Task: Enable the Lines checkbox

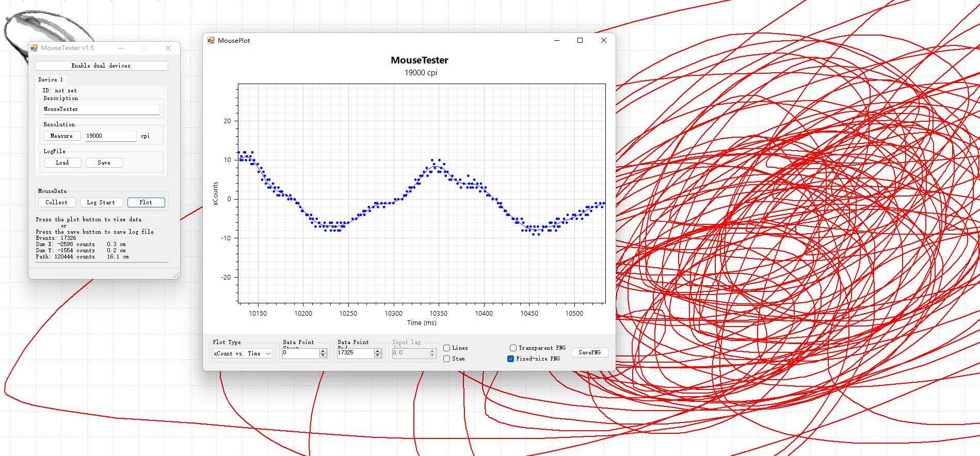Action: click(x=447, y=348)
